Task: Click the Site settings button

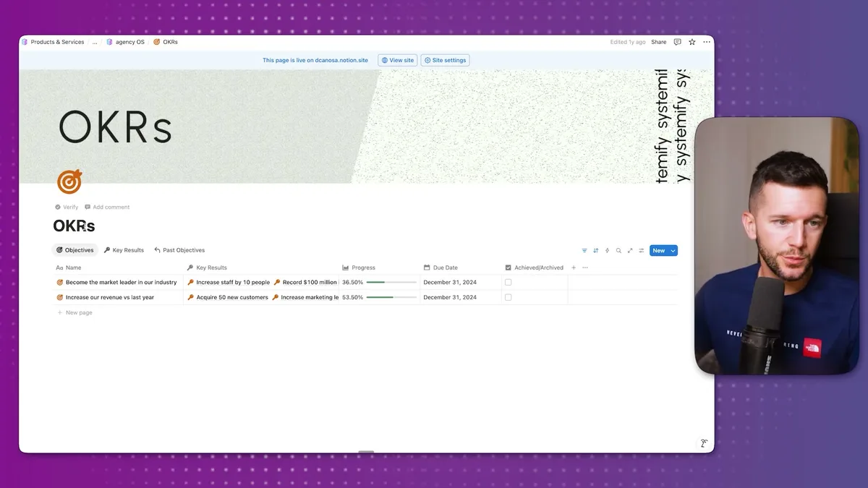Action: pyautogui.click(x=445, y=60)
